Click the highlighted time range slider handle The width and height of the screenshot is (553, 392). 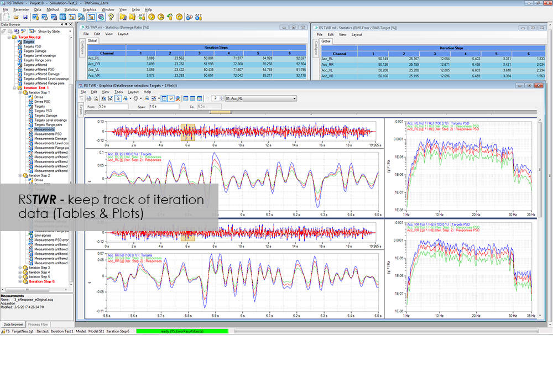coord(221,112)
